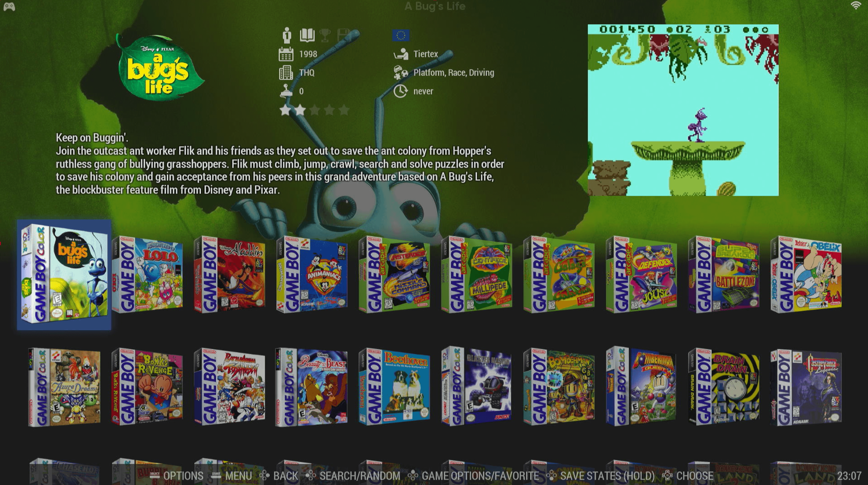Click the genre icon beside Platform, Race, Driving
The width and height of the screenshot is (868, 485).
pyautogui.click(x=401, y=73)
